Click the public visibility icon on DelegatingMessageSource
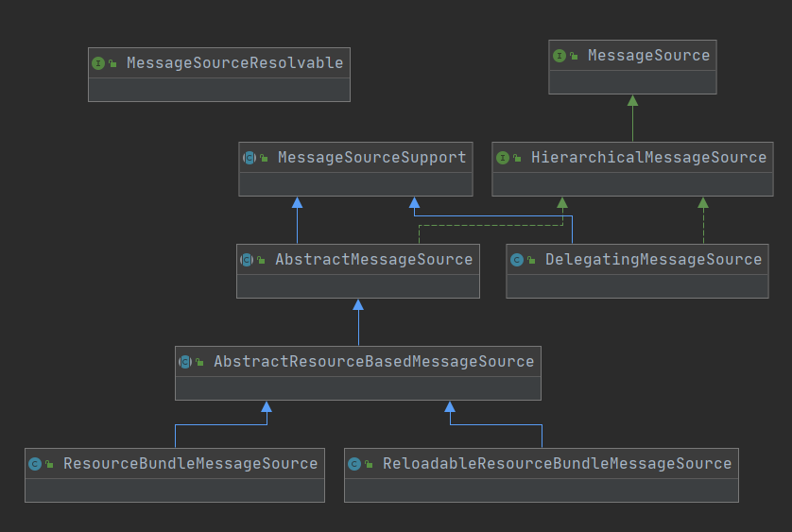This screenshot has height=532, width=792. pos(531,260)
